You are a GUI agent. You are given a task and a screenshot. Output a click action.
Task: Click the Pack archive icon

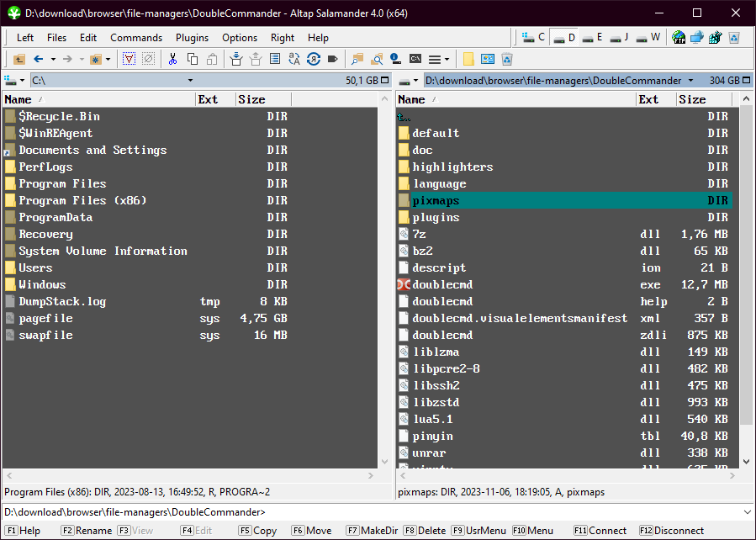235,59
